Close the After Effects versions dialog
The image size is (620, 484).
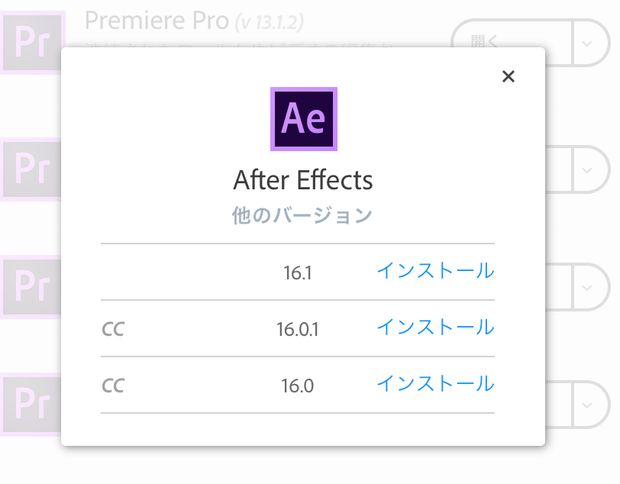(508, 76)
